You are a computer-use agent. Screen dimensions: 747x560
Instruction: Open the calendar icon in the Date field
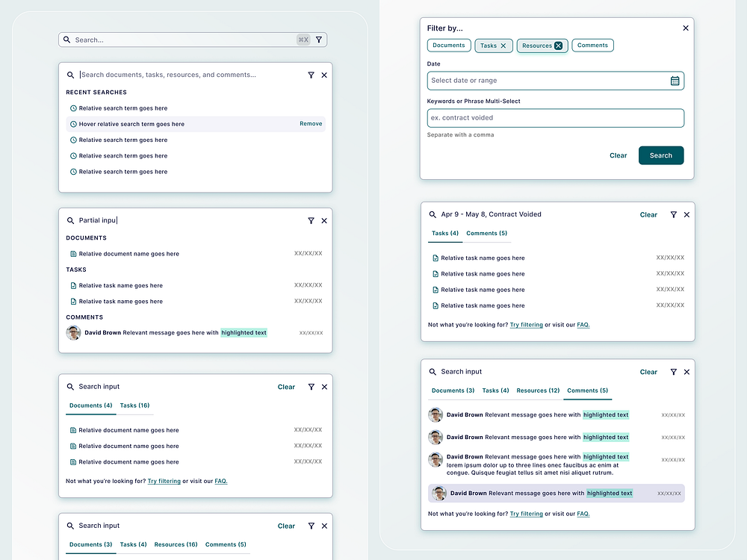tap(675, 81)
